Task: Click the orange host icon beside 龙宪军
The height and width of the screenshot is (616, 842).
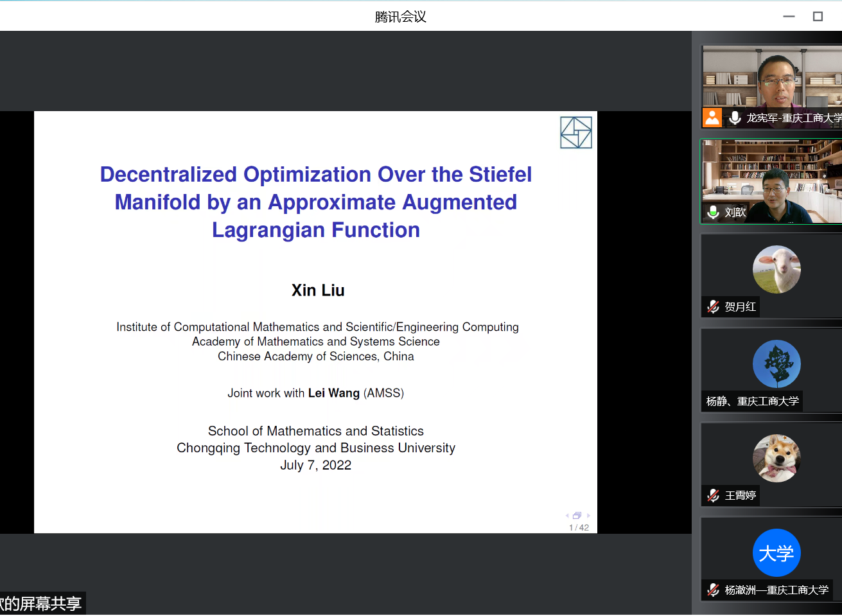Action: (712, 118)
